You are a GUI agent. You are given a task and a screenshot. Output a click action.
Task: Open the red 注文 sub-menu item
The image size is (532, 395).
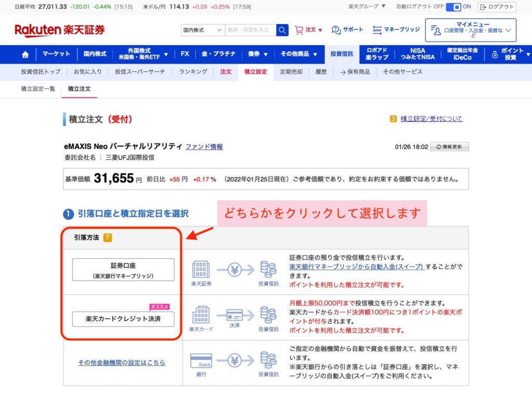pyautogui.click(x=225, y=72)
